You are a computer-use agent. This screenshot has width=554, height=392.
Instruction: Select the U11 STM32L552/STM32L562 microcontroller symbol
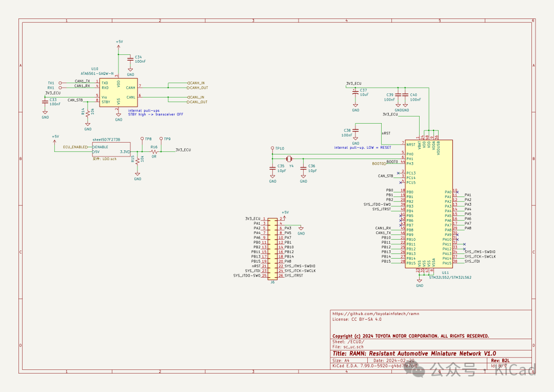click(x=428, y=204)
